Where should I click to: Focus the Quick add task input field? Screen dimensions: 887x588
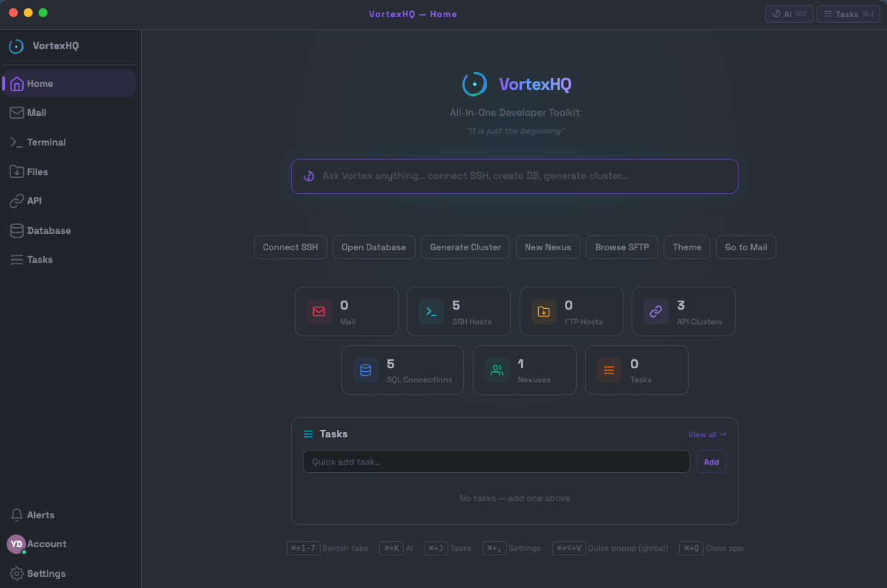click(496, 462)
